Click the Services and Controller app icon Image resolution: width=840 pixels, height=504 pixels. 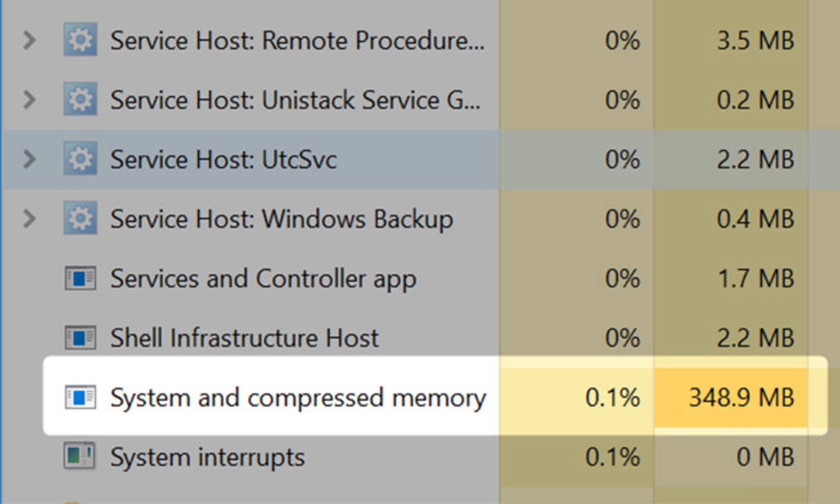80,278
